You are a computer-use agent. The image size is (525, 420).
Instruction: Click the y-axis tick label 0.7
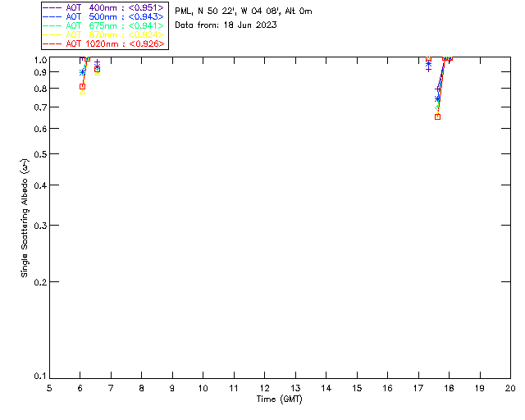point(40,107)
